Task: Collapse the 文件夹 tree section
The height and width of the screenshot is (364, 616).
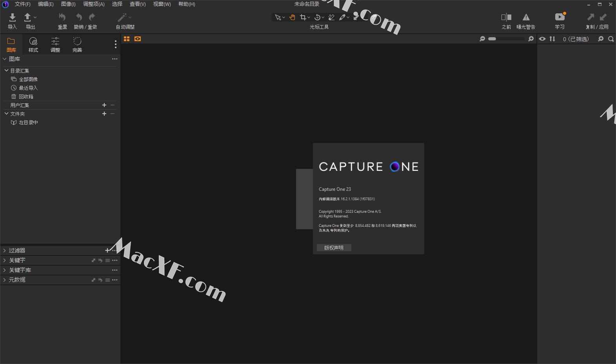Action: point(6,114)
